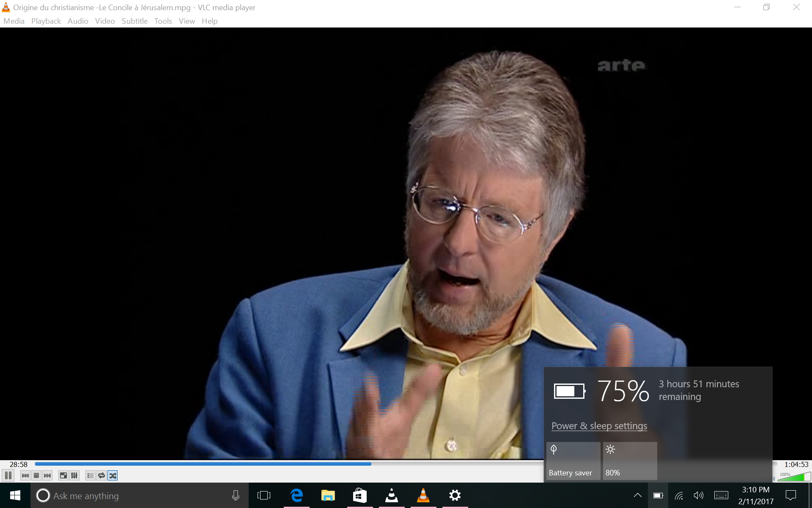Open the Tools menu
This screenshot has width=812, height=508.
[163, 21]
